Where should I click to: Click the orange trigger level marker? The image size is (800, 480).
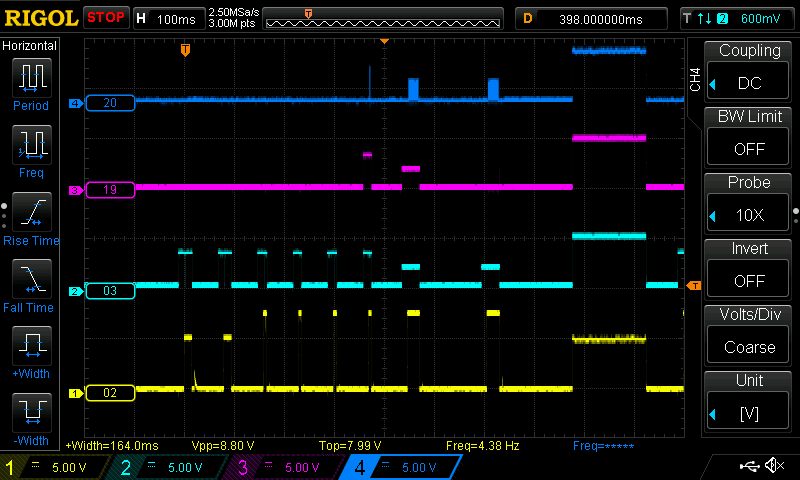pos(693,286)
